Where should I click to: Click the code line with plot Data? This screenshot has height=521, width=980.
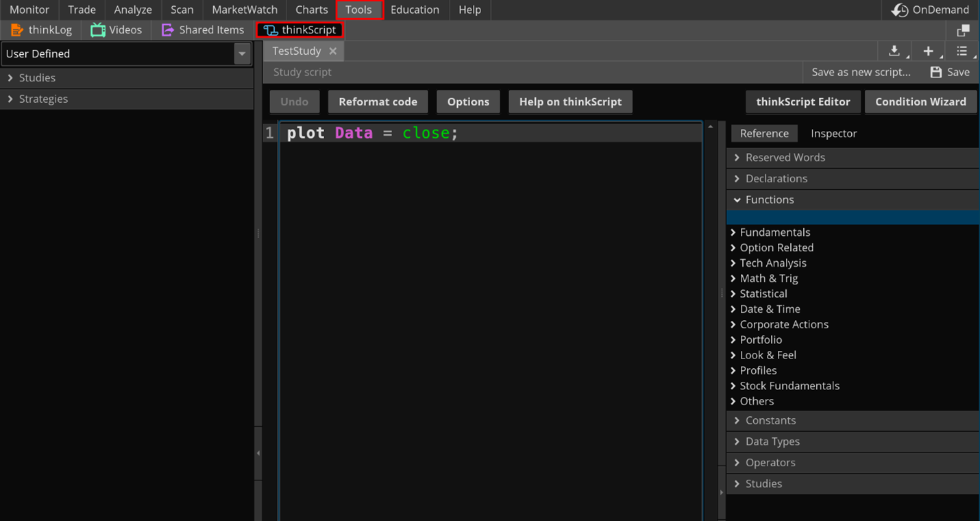pos(491,133)
